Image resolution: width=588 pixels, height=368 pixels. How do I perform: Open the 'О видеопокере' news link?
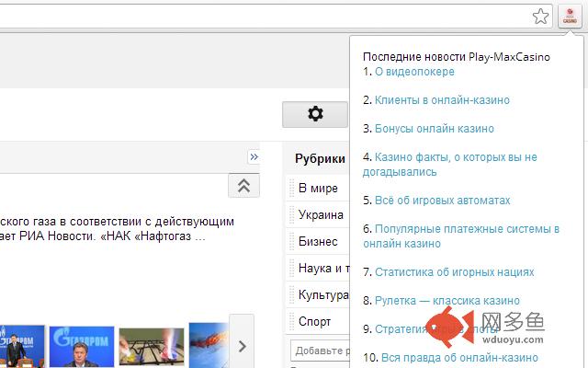point(414,72)
